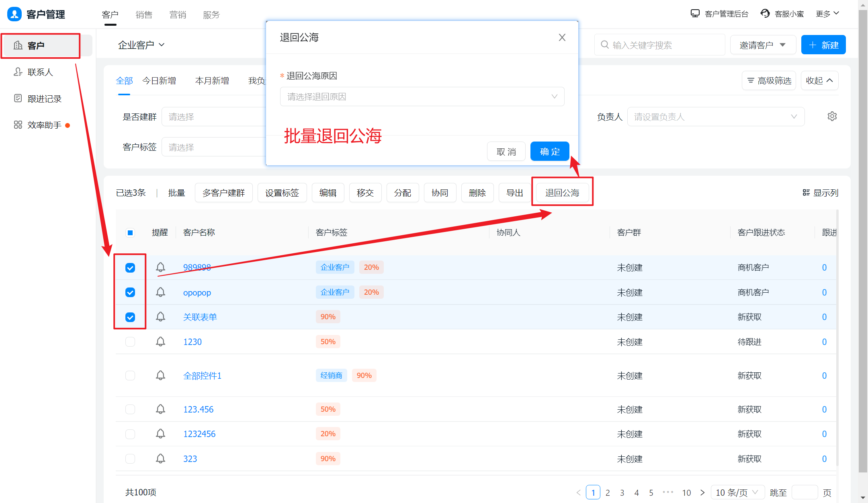Click the 客户管理后台 monitor icon

coord(695,14)
